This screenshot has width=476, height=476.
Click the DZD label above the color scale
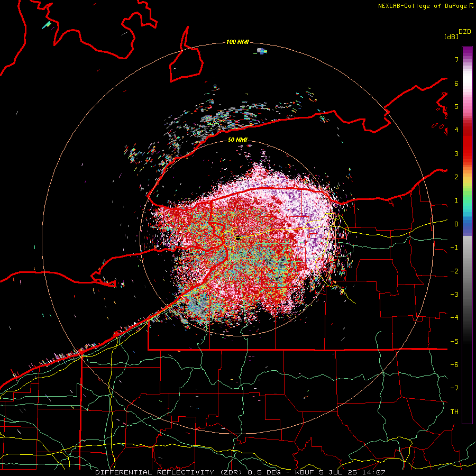point(465,32)
